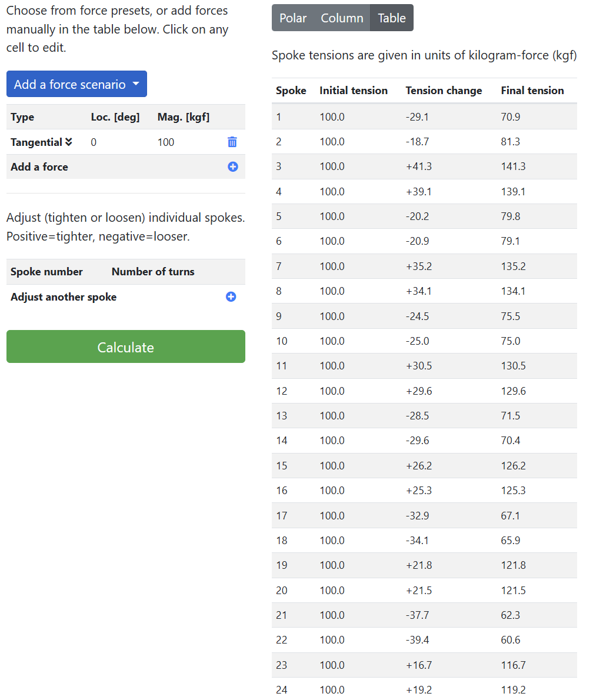Edit the force magnitude cell showing 100
Screen dimensions: 593x700
click(166, 142)
